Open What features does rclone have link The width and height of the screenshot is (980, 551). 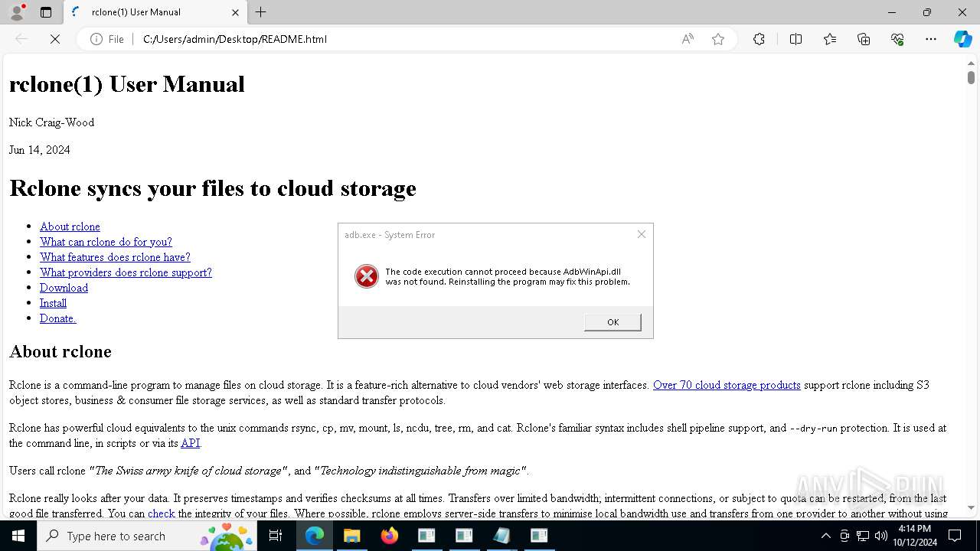coord(115,257)
